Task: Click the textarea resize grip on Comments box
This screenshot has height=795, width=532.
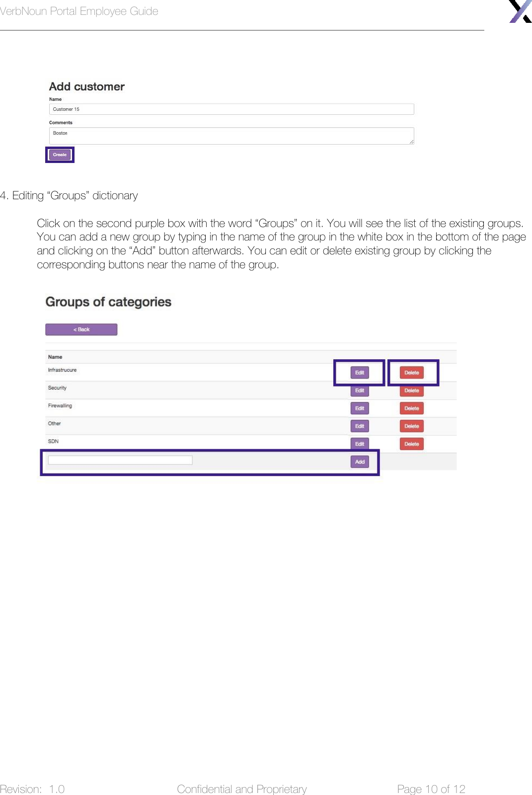Action: (411, 141)
